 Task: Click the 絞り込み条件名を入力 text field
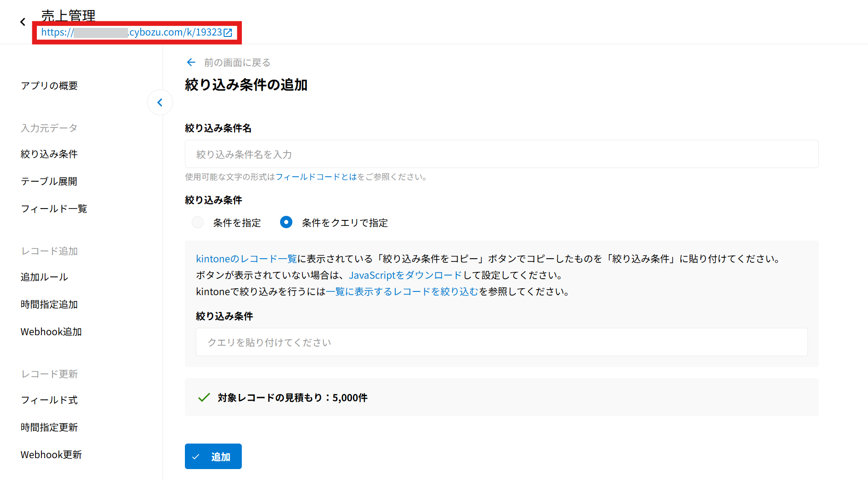[x=501, y=154]
